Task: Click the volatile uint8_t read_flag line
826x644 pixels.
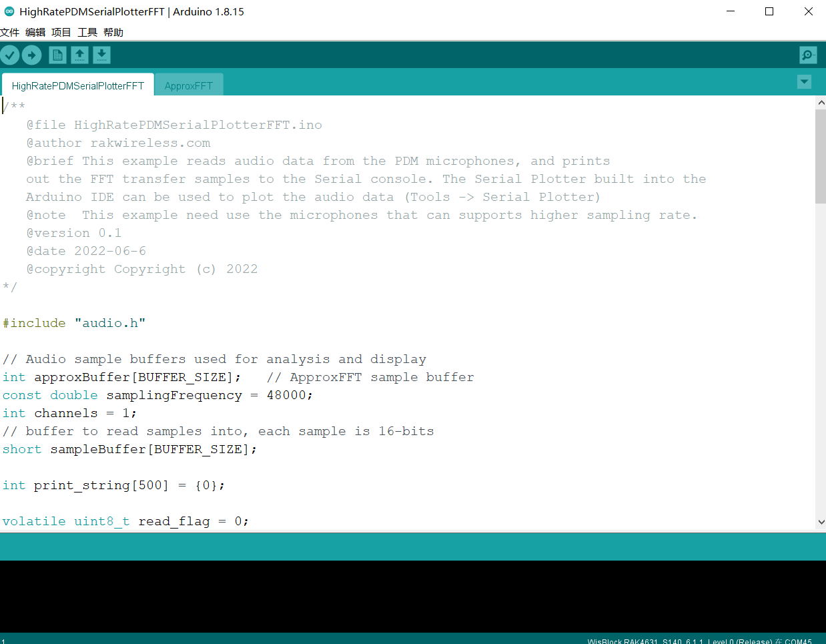Action: coord(125,521)
